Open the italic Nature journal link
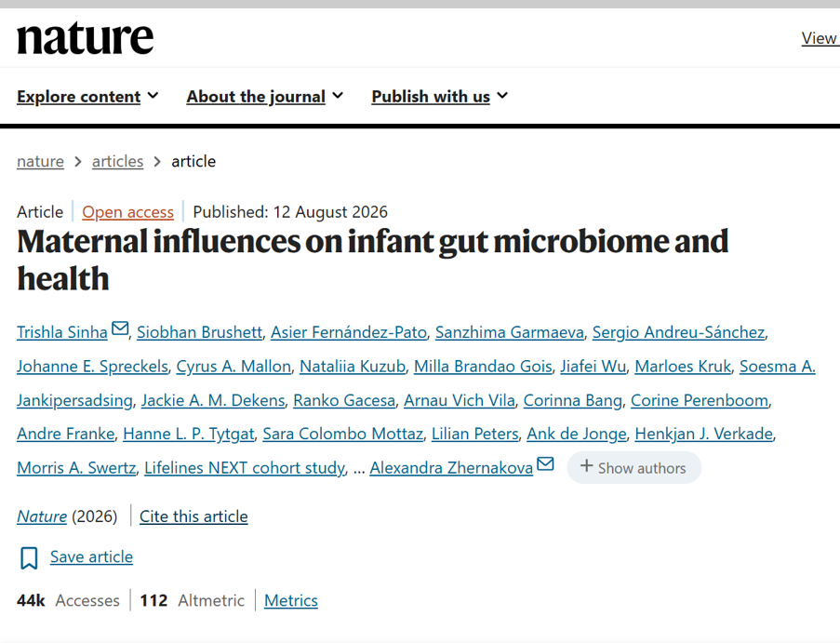840x643 pixels. [42, 516]
